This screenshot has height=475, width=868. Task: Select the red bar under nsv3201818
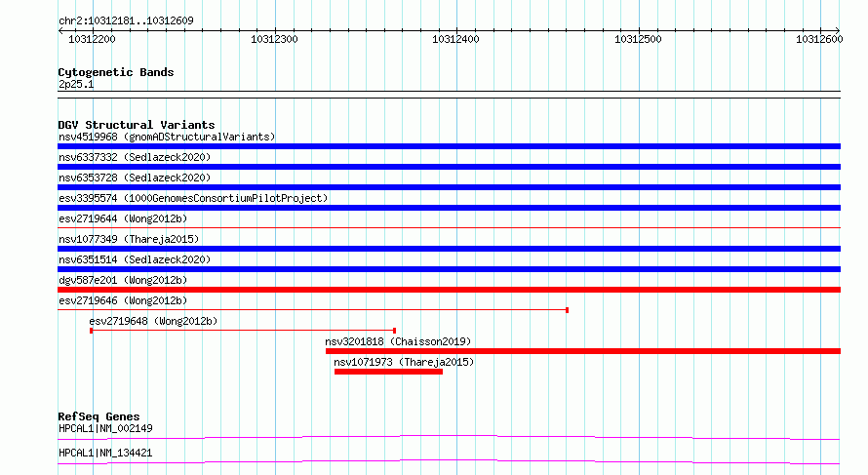point(583,351)
